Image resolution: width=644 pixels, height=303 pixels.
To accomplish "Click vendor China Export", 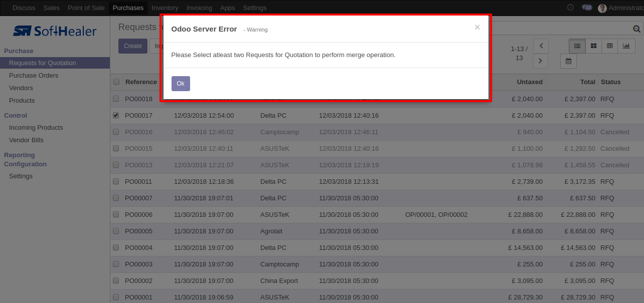I will 279,280.
